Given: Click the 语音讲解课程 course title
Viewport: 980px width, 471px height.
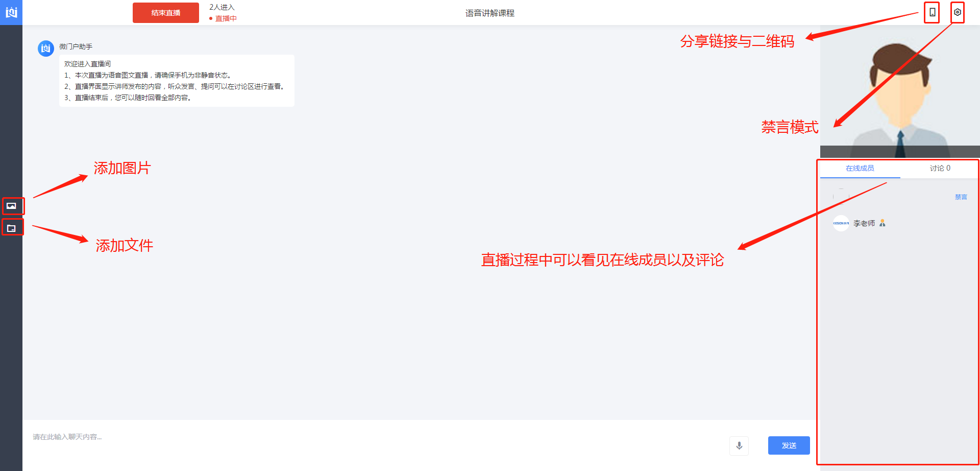Looking at the screenshot, I should 490,13.
